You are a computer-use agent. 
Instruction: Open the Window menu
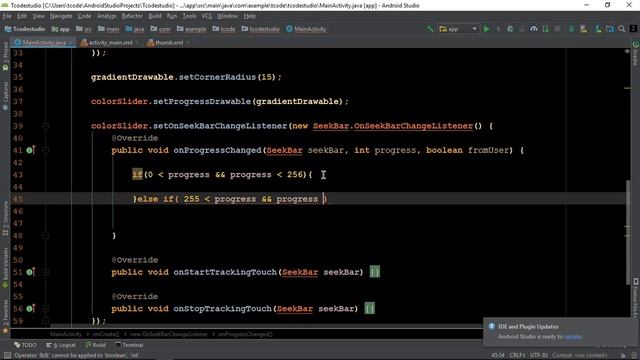(227, 16)
